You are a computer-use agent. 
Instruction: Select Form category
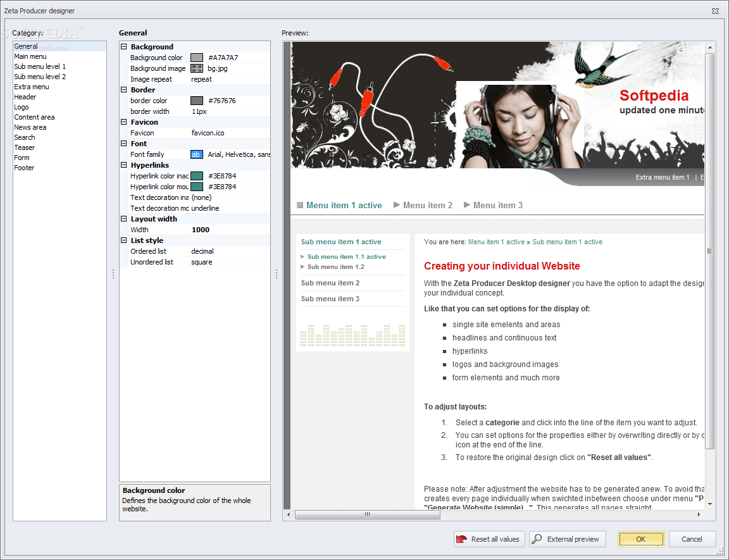(59, 158)
